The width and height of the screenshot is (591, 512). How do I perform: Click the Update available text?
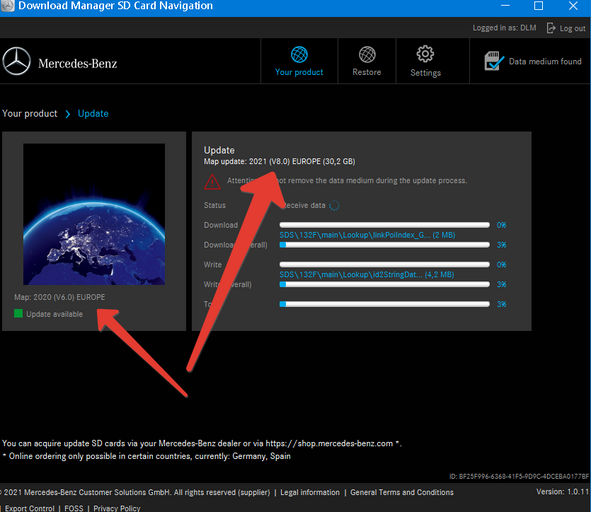(x=54, y=314)
